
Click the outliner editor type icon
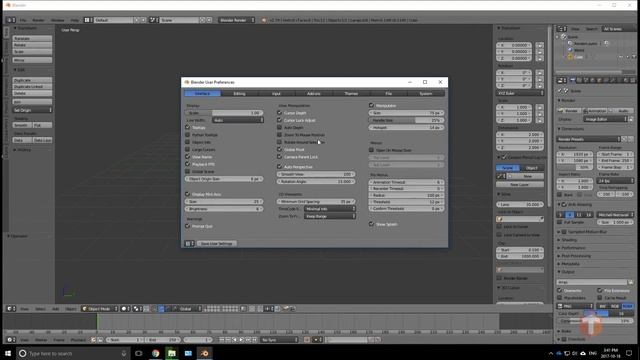(x=562, y=29)
